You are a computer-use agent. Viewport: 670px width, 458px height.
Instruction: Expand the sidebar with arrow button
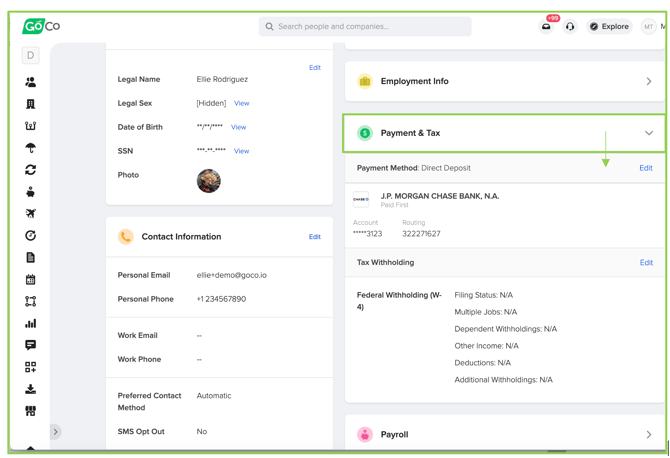pyautogui.click(x=56, y=432)
